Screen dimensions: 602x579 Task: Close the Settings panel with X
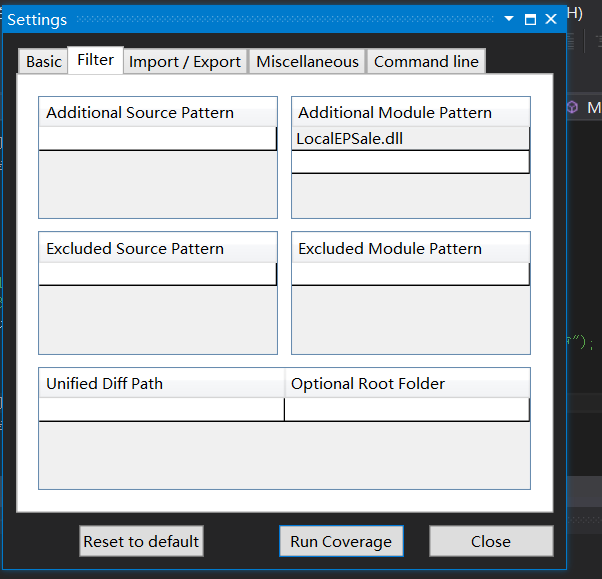point(551,19)
